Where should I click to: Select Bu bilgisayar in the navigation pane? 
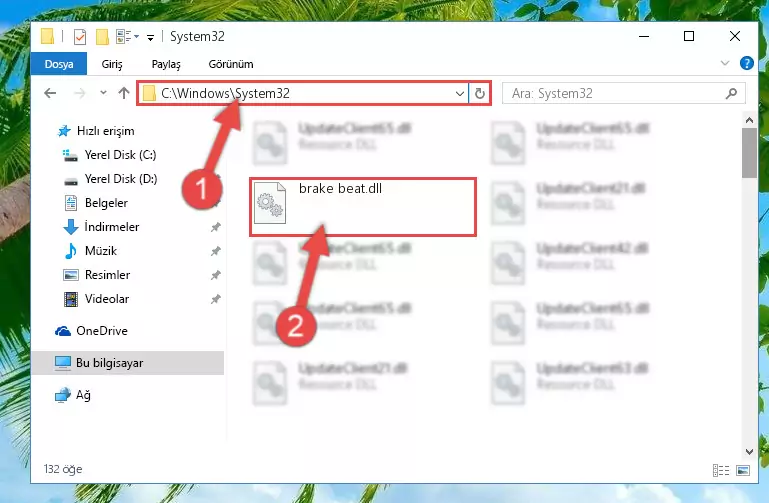tap(128, 363)
